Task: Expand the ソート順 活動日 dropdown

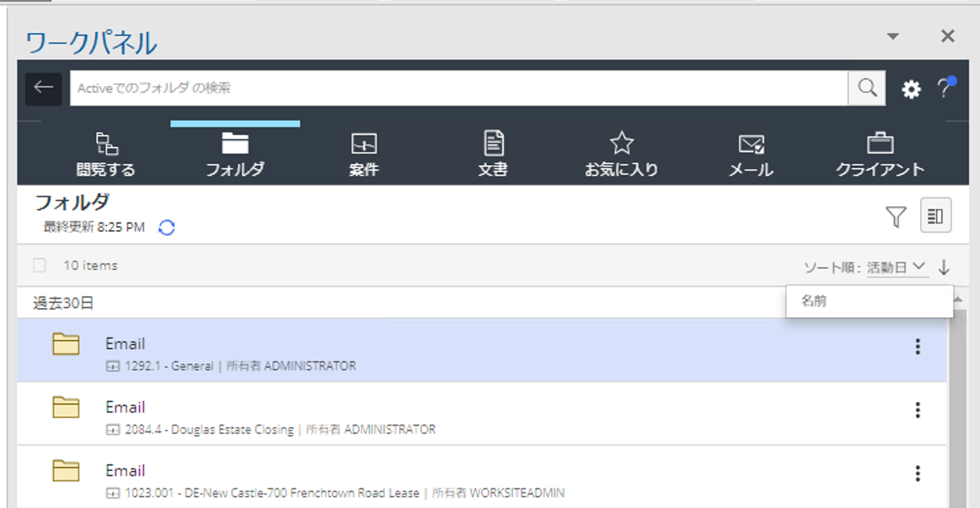Action: pos(896,267)
